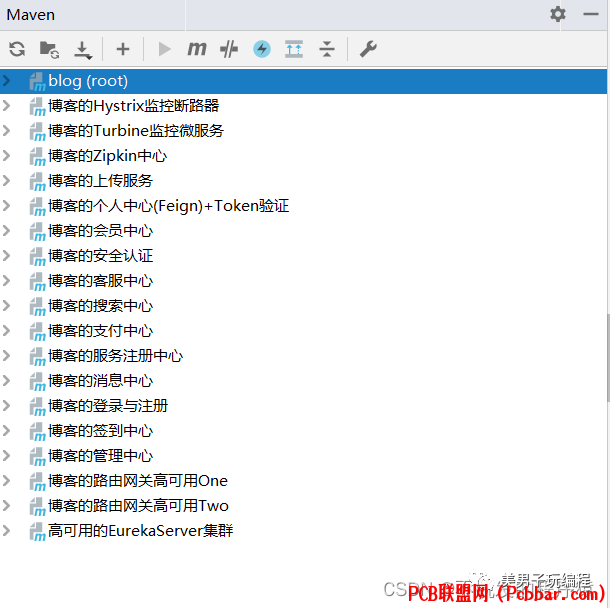This screenshot has width=610, height=608.
Task: Toggle offline mode lightning icon
Action: click(262, 49)
